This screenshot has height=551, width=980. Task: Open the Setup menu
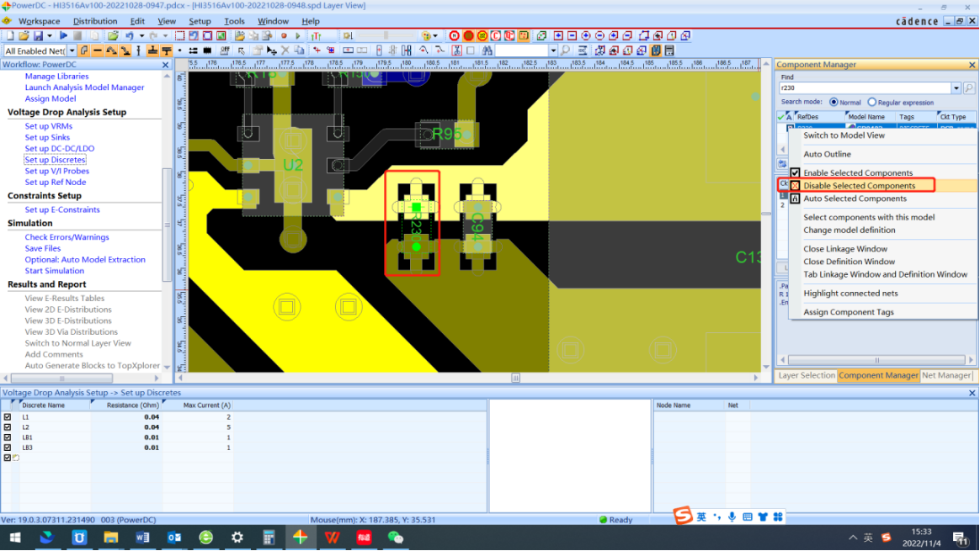point(200,21)
